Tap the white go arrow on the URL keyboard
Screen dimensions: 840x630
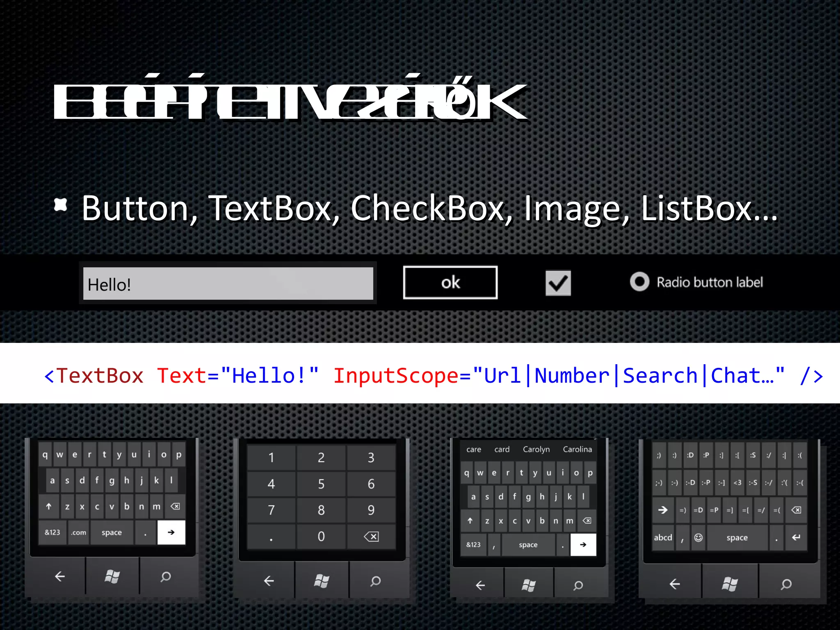pos(171,532)
